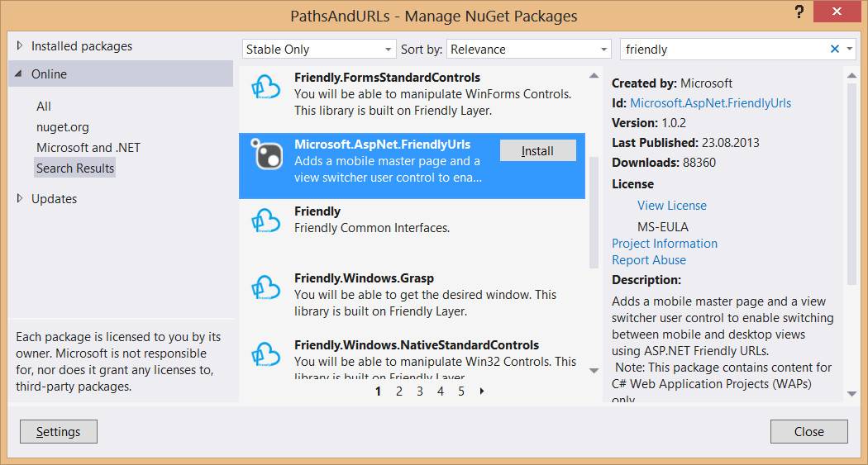Close the Manage NuGet Packages dialog

point(808,431)
